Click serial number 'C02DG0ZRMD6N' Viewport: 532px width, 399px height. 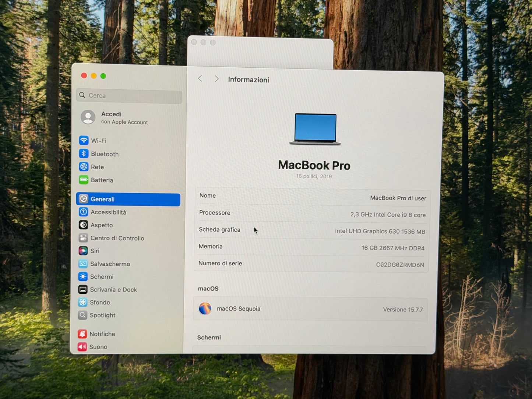[400, 265]
